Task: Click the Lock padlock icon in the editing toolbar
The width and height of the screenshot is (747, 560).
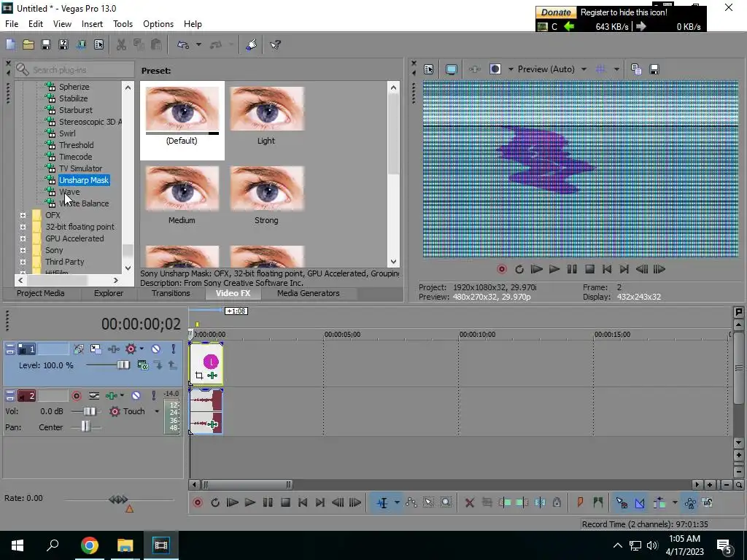Action: (x=557, y=503)
